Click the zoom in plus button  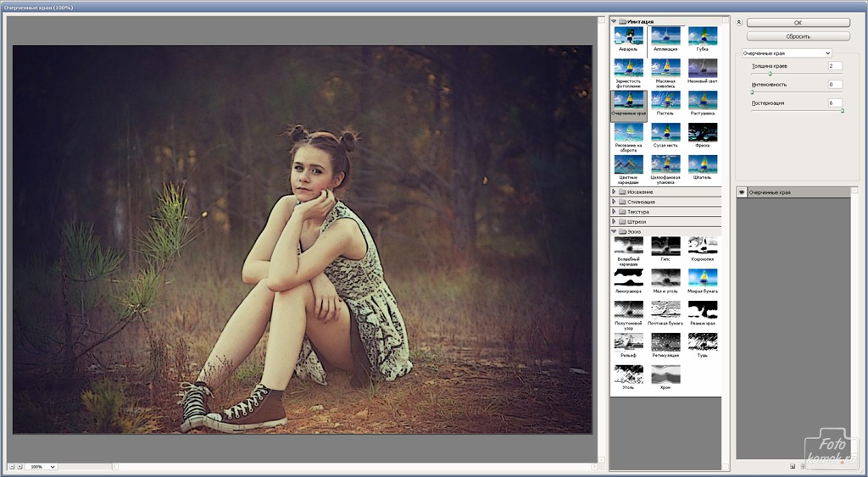20,467
